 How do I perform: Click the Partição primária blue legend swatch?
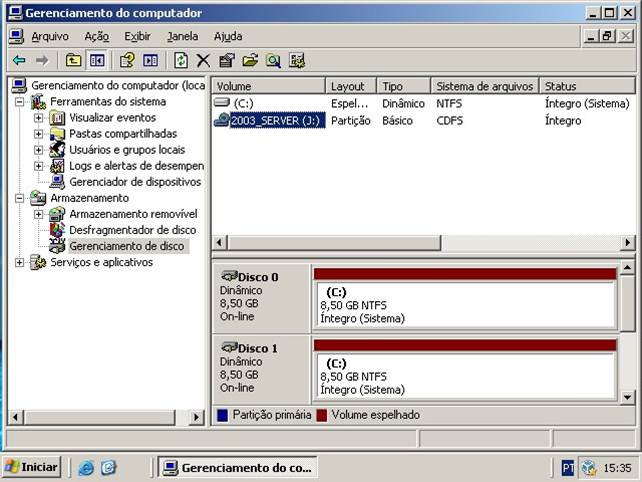pos(222,415)
